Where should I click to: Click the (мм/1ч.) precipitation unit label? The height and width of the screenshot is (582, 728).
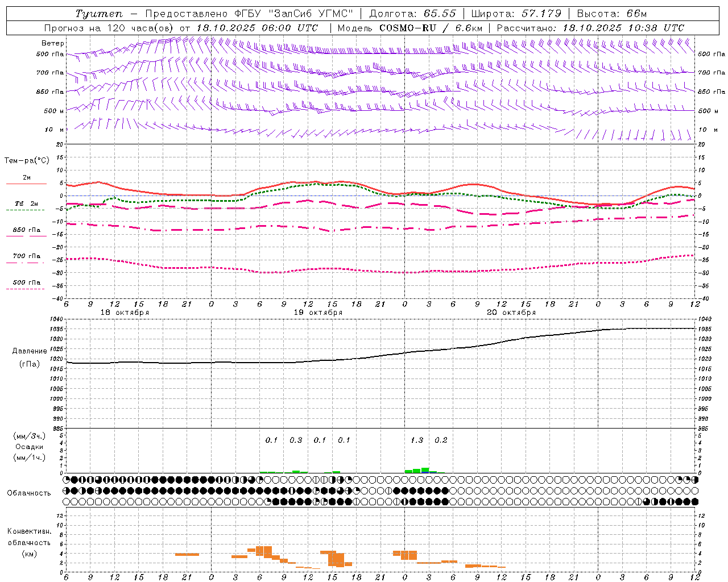coord(30,458)
